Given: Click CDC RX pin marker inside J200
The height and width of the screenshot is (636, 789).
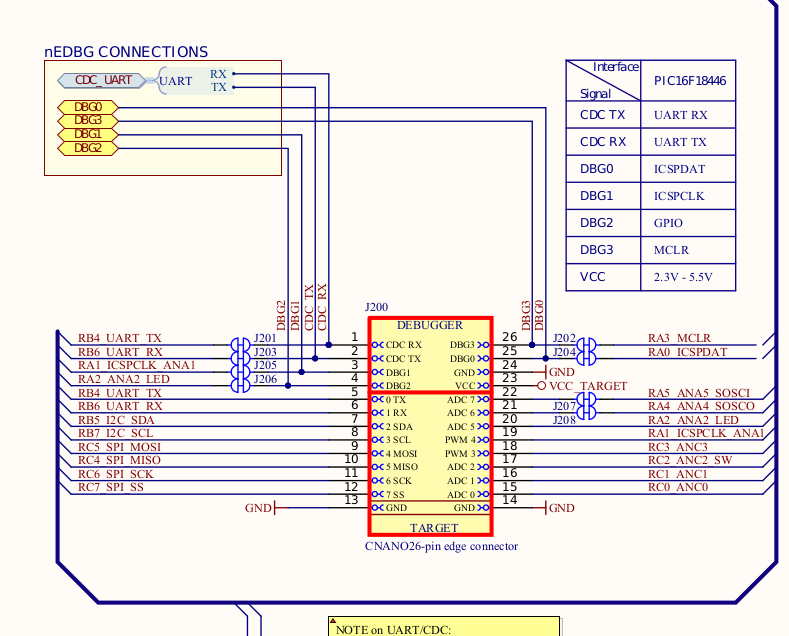Looking at the screenshot, I should click(377, 345).
